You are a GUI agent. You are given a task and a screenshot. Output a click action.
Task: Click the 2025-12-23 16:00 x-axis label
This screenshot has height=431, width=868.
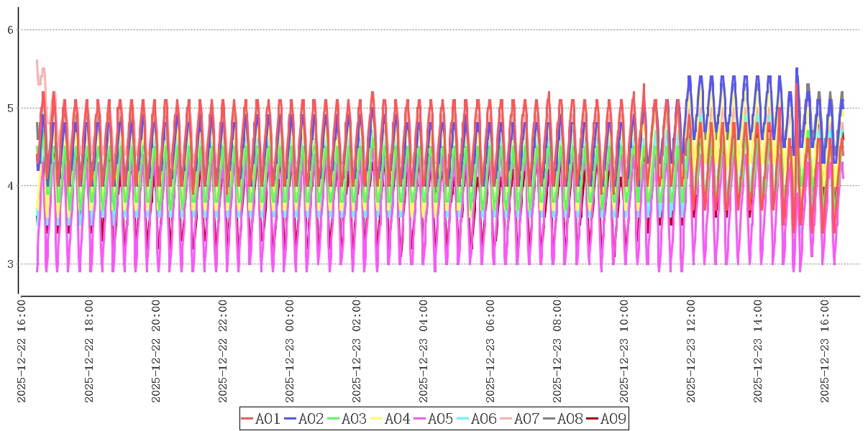[x=825, y=351]
